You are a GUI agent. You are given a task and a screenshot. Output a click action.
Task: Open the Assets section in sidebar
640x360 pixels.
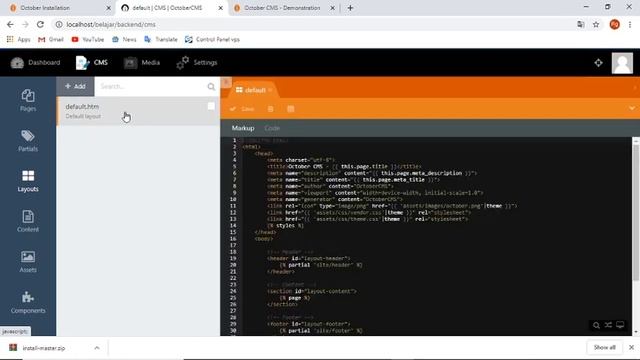28,262
